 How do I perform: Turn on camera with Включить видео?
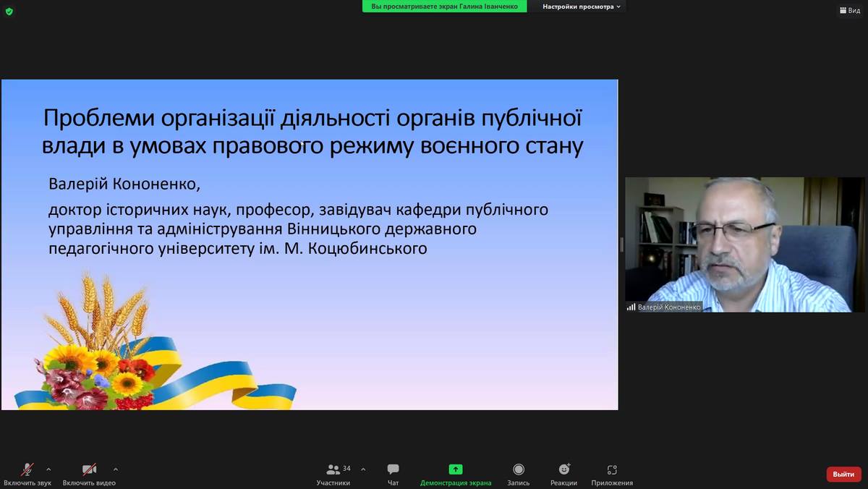[x=89, y=473]
